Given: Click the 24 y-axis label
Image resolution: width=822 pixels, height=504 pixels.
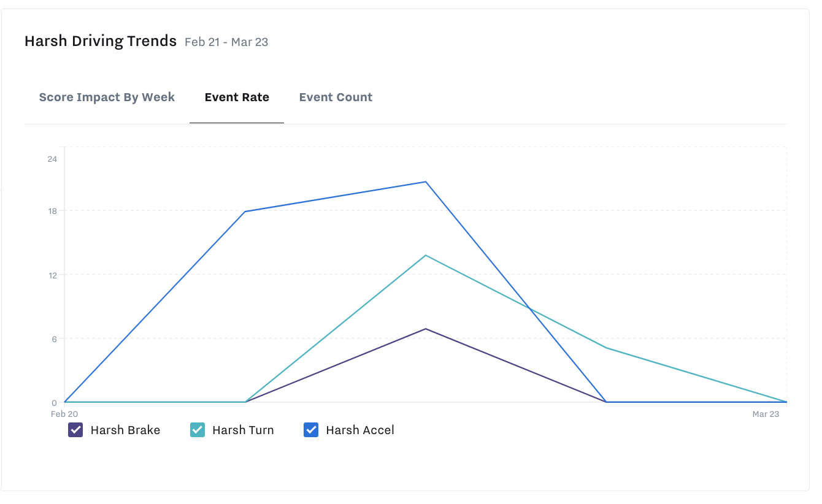Looking at the screenshot, I should (x=52, y=159).
